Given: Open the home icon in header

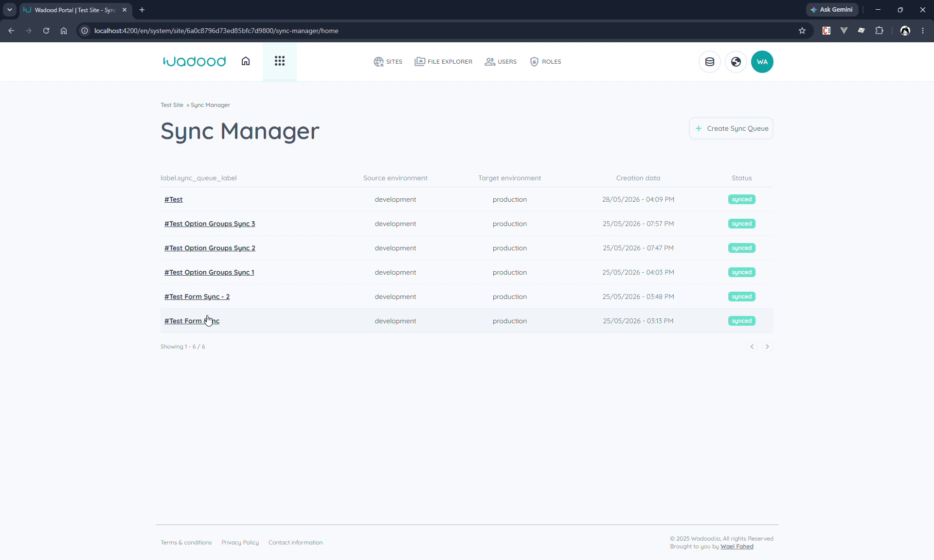Looking at the screenshot, I should pyautogui.click(x=246, y=61).
